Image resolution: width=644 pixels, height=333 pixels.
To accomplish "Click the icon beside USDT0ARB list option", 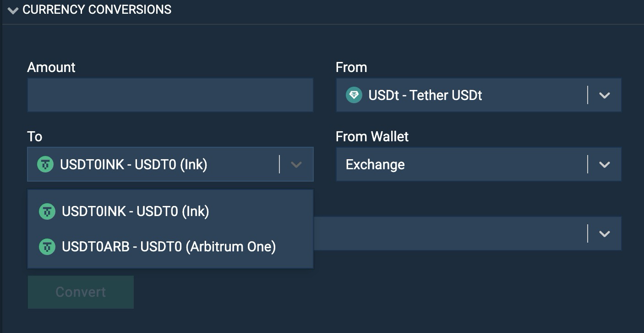I will pyautogui.click(x=47, y=247).
